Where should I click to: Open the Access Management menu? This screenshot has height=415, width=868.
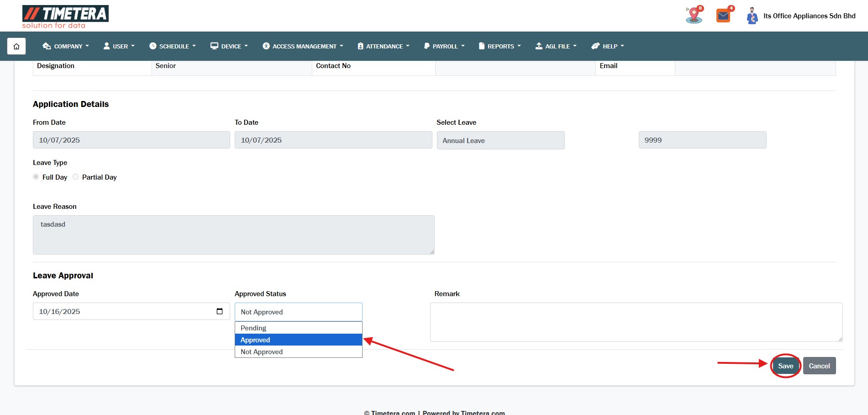(303, 46)
